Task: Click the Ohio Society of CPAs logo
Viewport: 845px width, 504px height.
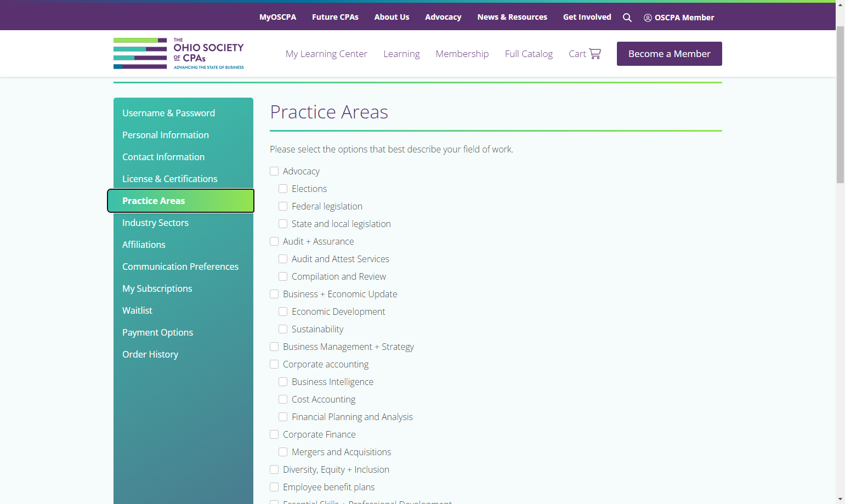Action: click(179, 53)
